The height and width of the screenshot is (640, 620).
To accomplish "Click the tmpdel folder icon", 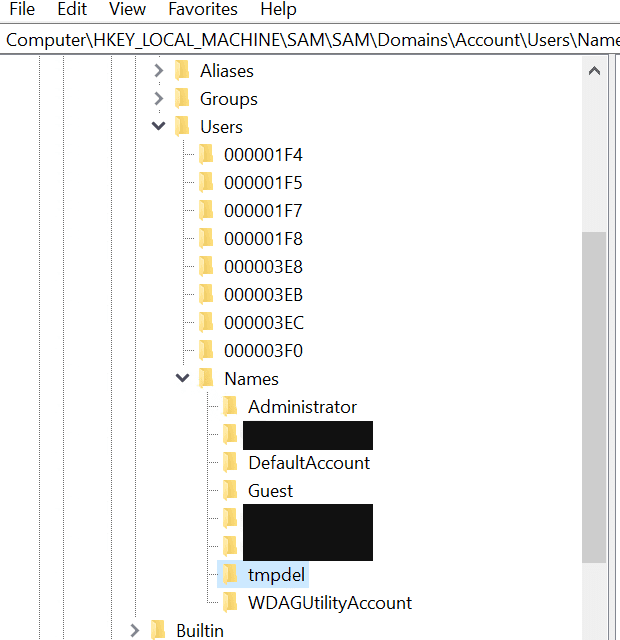I will coord(230,575).
